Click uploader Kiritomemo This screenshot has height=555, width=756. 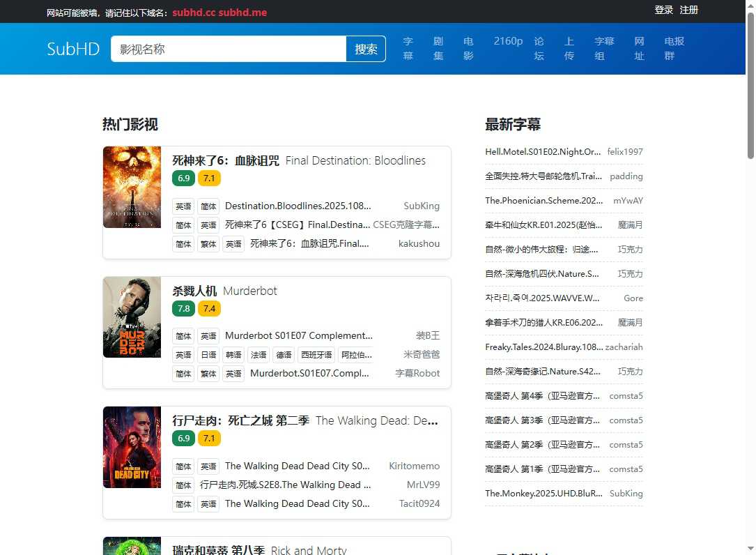click(x=414, y=466)
